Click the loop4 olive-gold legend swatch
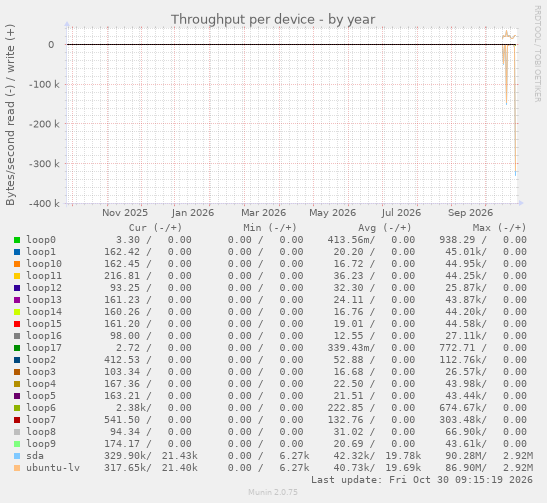Viewport: 547px width, 503px height. (17, 384)
